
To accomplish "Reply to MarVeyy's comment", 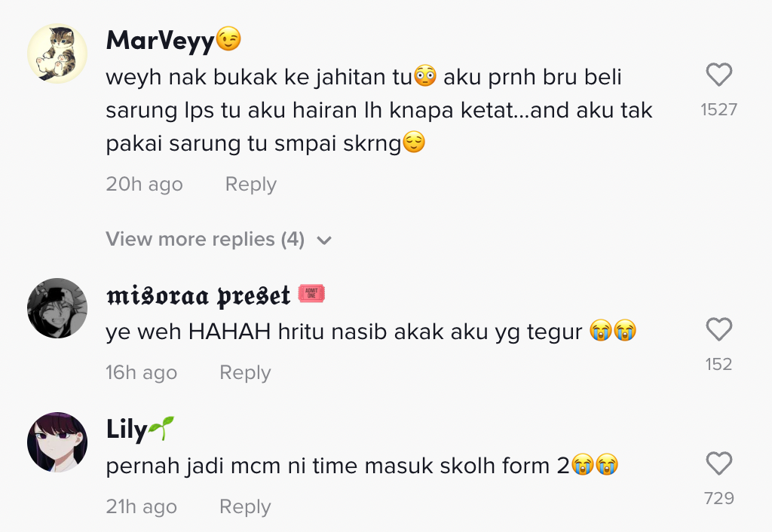I will (250, 184).
